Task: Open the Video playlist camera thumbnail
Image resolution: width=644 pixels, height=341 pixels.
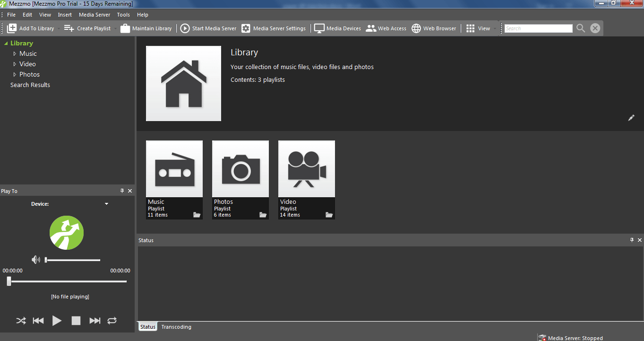Action: pyautogui.click(x=307, y=169)
